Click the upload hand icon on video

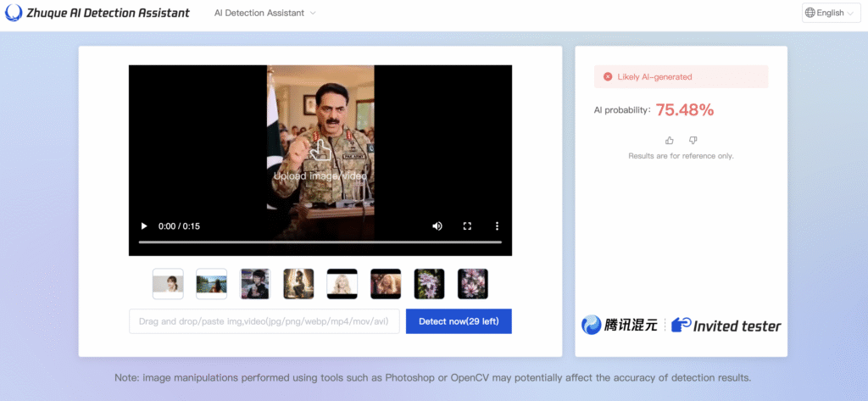320,151
